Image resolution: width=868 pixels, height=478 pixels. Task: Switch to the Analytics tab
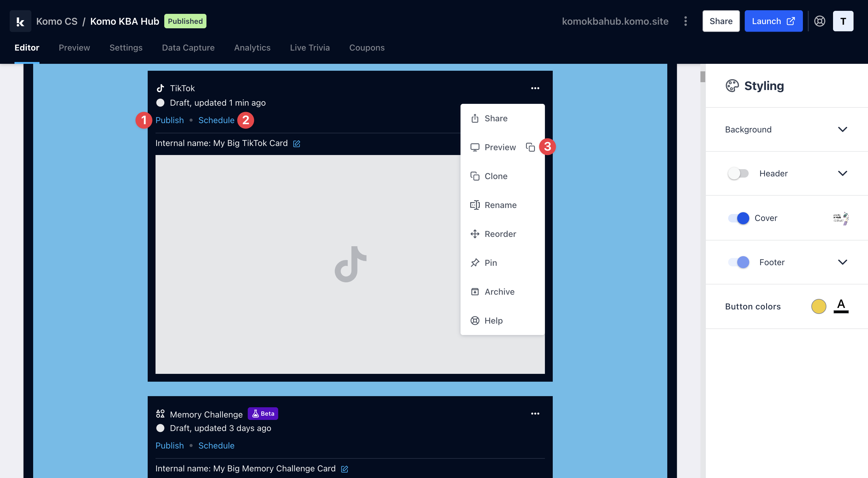point(252,48)
